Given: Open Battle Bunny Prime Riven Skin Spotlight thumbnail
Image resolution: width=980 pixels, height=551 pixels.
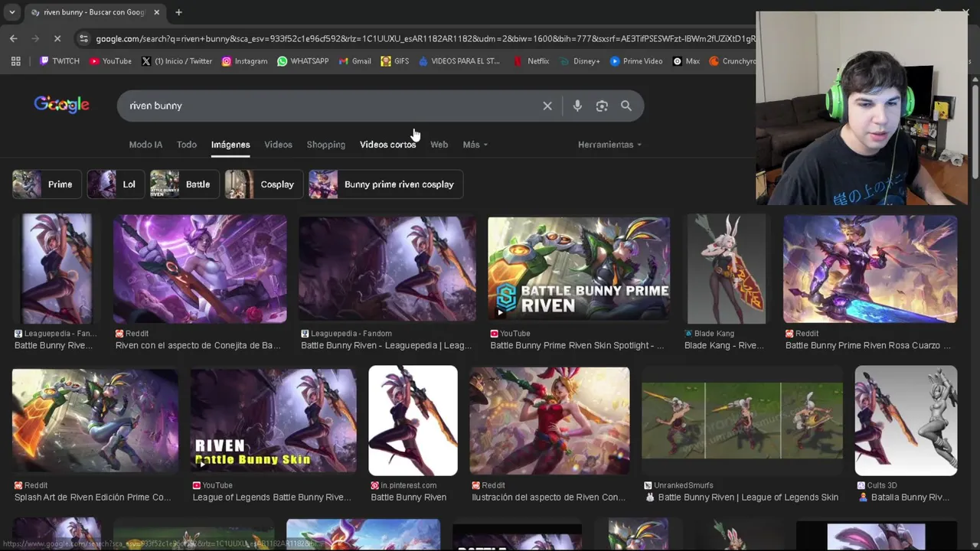Looking at the screenshot, I should pos(579,268).
